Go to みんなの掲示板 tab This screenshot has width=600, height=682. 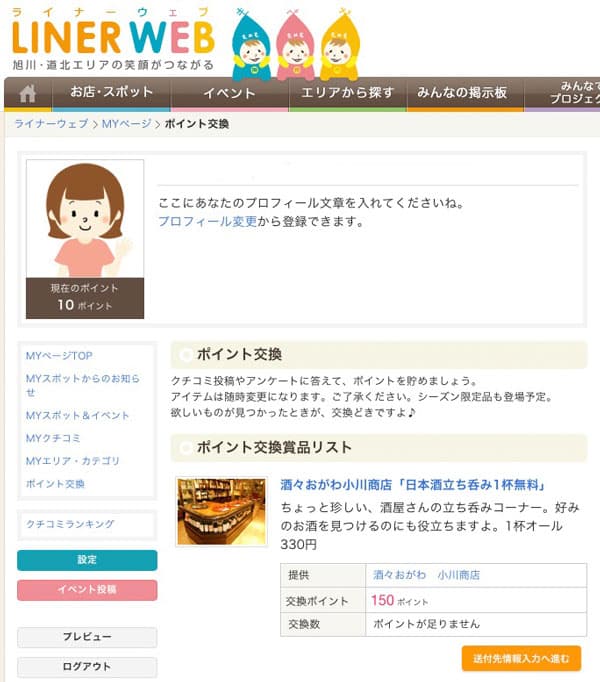point(462,93)
